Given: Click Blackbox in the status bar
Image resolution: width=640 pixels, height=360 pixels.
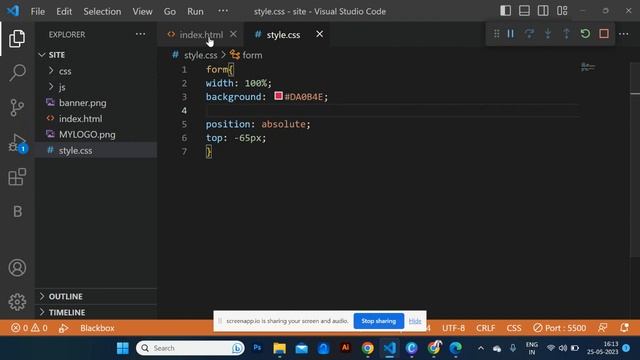Looking at the screenshot, I should click(97, 328).
